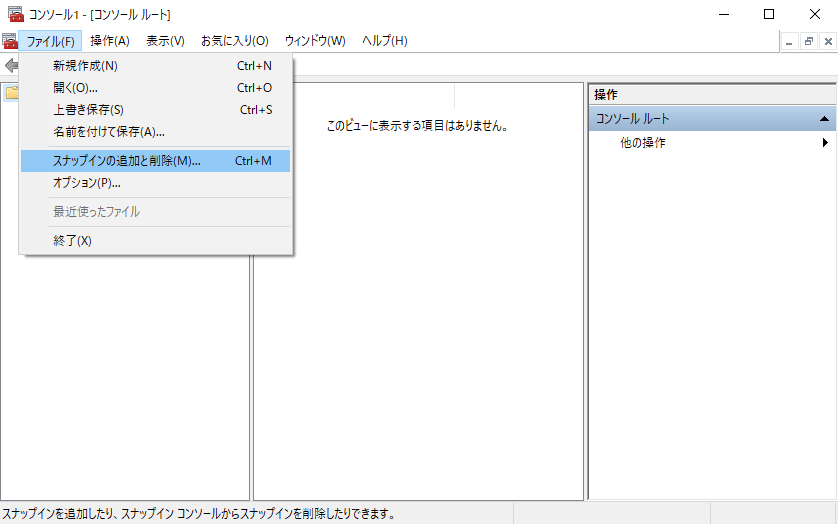Close the inner console child window

(828, 41)
